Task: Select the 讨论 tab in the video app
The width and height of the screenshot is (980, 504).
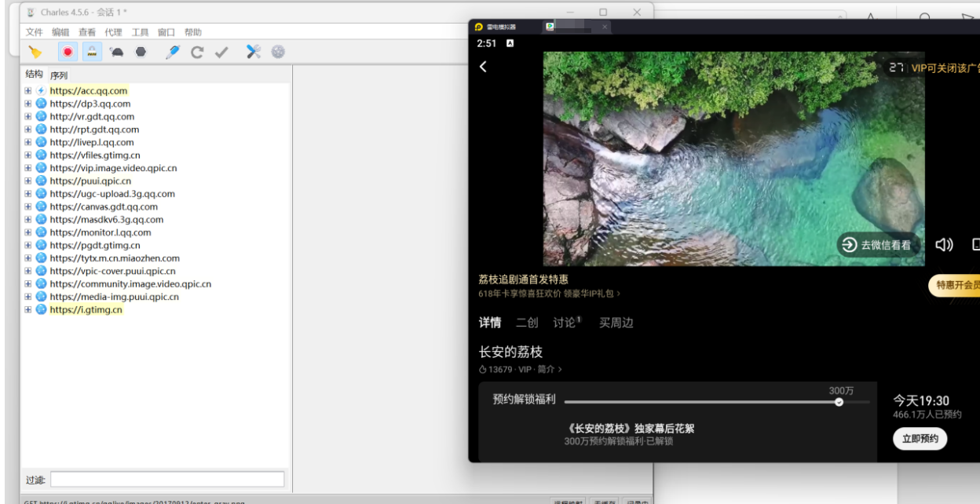Action: click(566, 323)
